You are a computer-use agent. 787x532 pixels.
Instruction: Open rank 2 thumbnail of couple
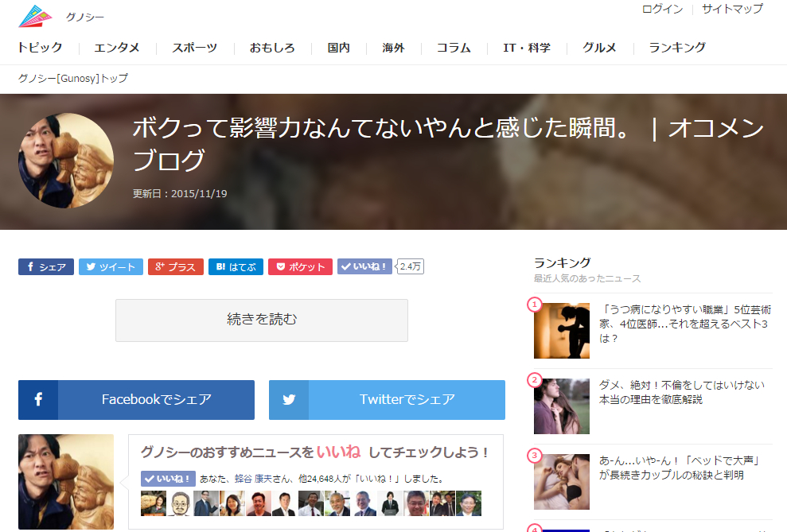(x=562, y=406)
